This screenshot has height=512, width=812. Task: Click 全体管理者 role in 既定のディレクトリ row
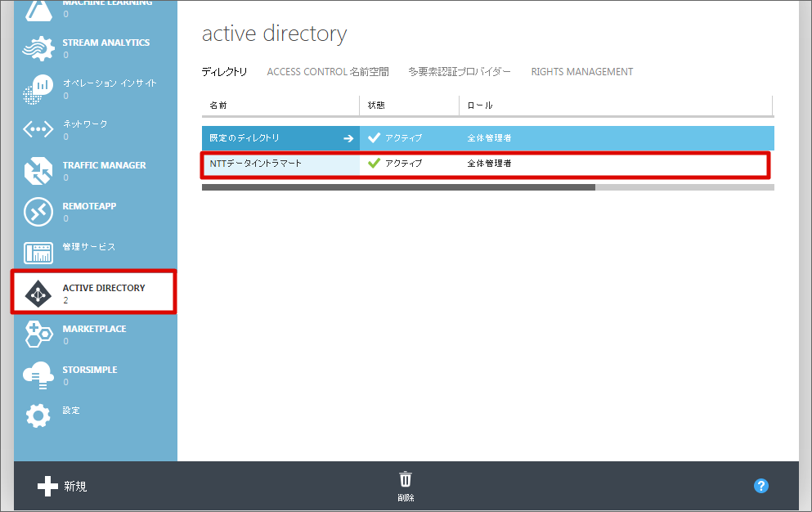[x=489, y=138]
